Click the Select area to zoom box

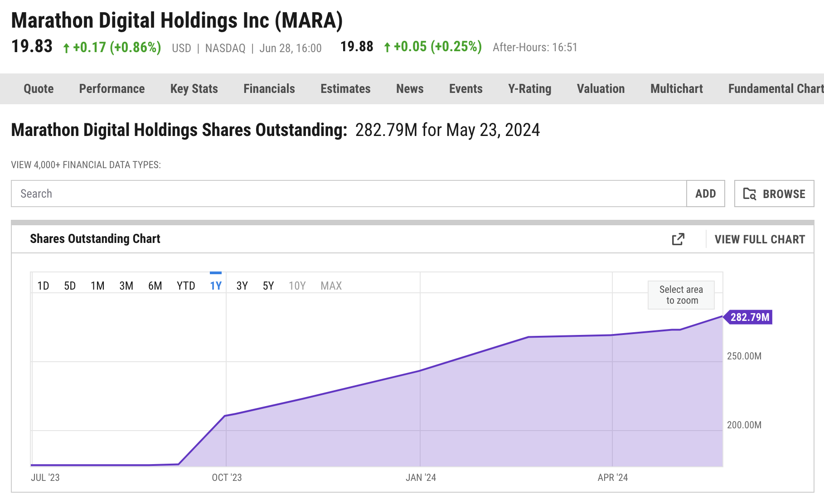[681, 295]
